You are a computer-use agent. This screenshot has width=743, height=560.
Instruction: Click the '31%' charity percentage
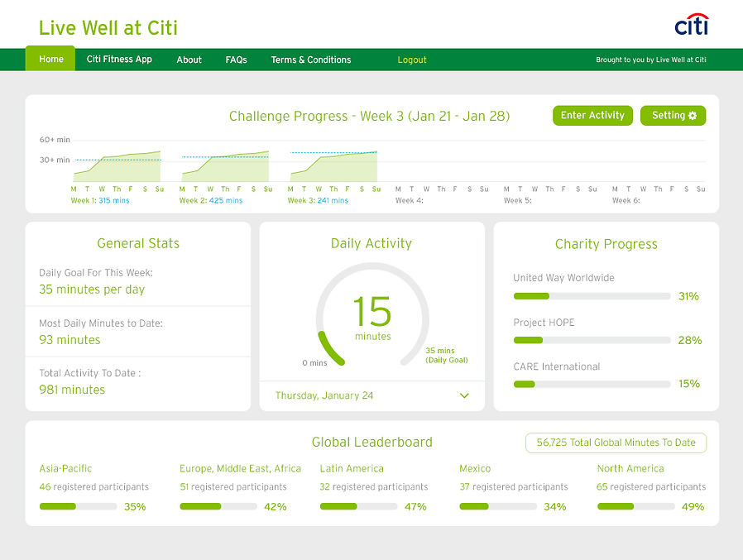[x=688, y=297]
